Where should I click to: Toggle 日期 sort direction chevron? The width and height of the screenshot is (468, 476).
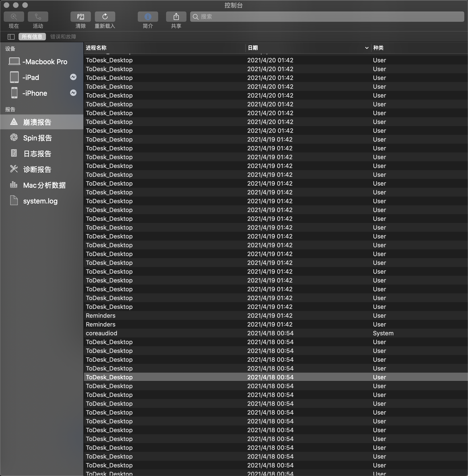click(x=366, y=48)
